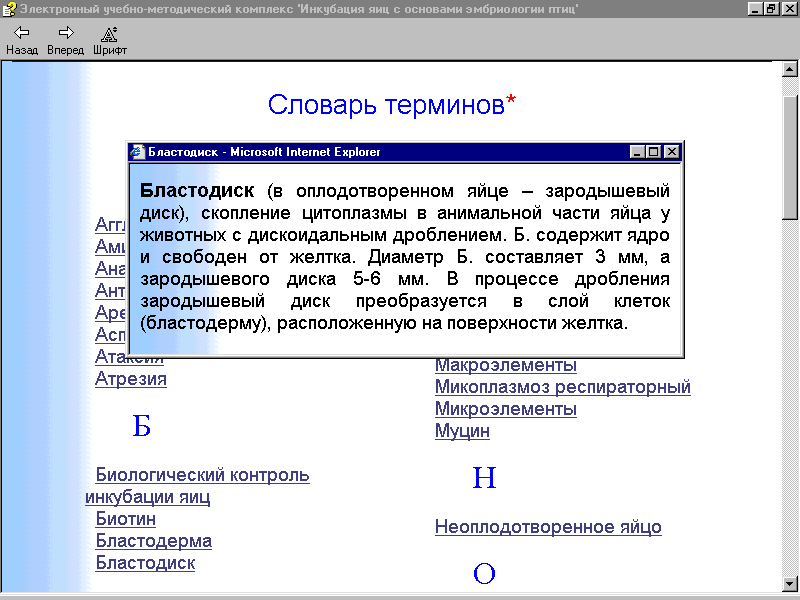Click the Вперед forward arrow icon

coord(66,33)
